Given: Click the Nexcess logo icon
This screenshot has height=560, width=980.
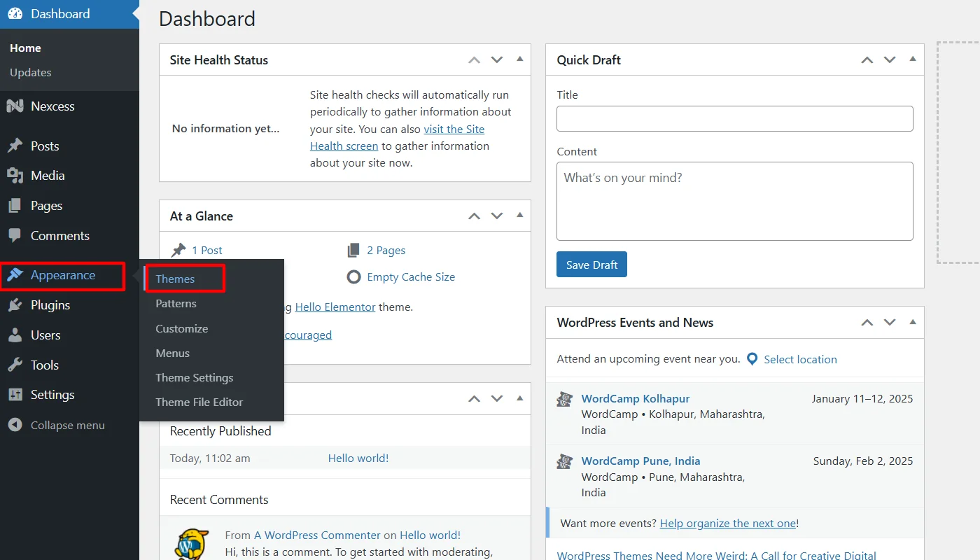Looking at the screenshot, I should tap(15, 106).
